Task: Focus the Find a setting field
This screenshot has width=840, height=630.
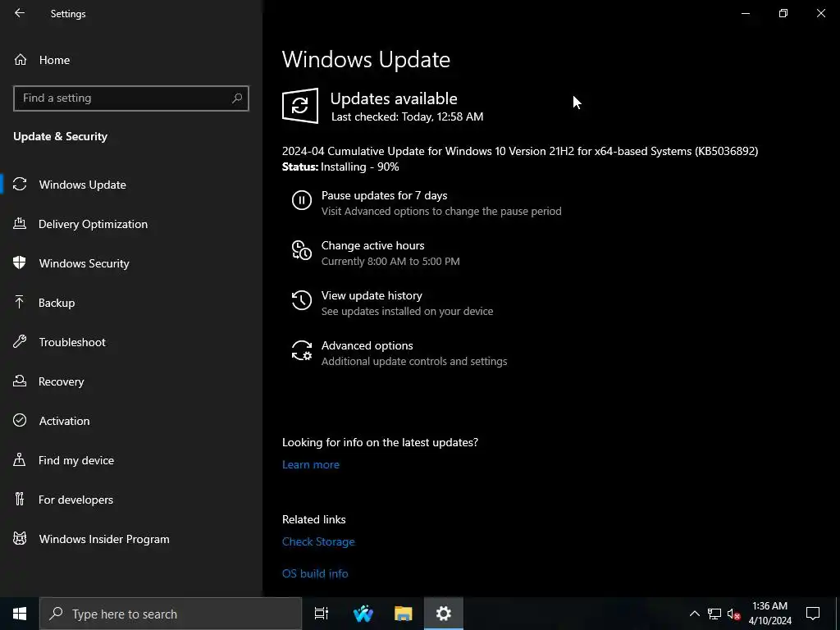Action: (x=131, y=98)
